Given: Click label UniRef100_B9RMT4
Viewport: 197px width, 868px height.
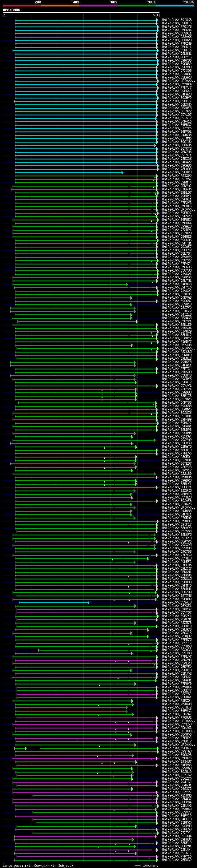Looking at the screenshot, I should click(x=176, y=183).
